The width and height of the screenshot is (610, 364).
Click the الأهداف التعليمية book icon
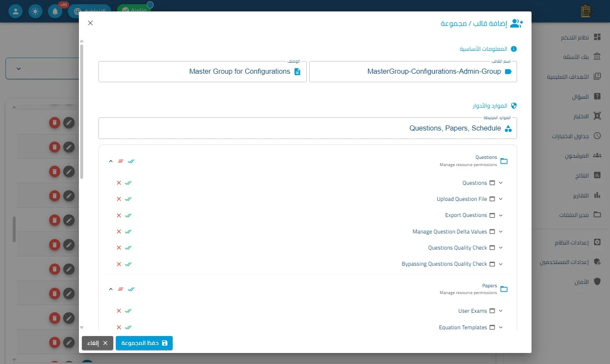tap(597, 76)
